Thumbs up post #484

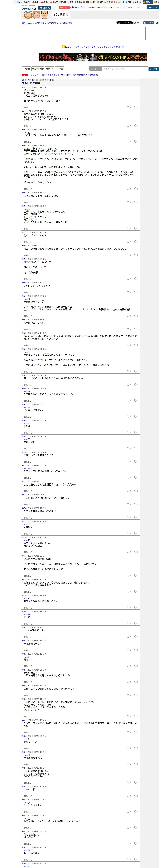point(128,682)
